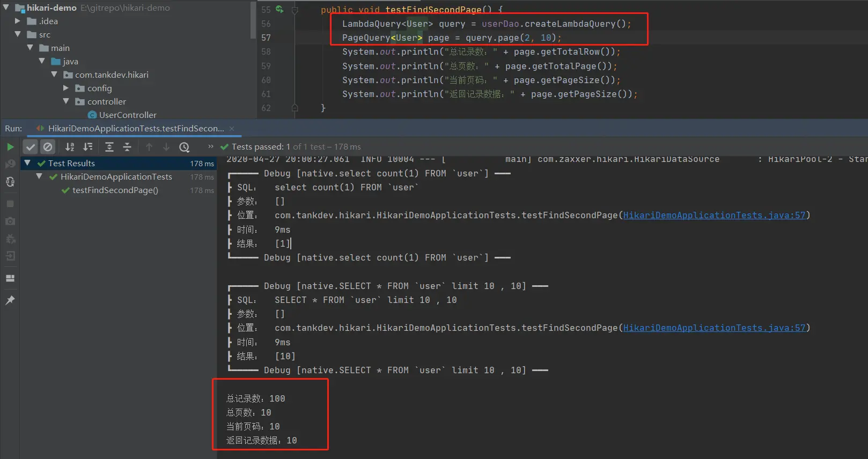Collapse the com.tankdev.hikari package
Screen dimensions: 868x459
tap(54, 75)
